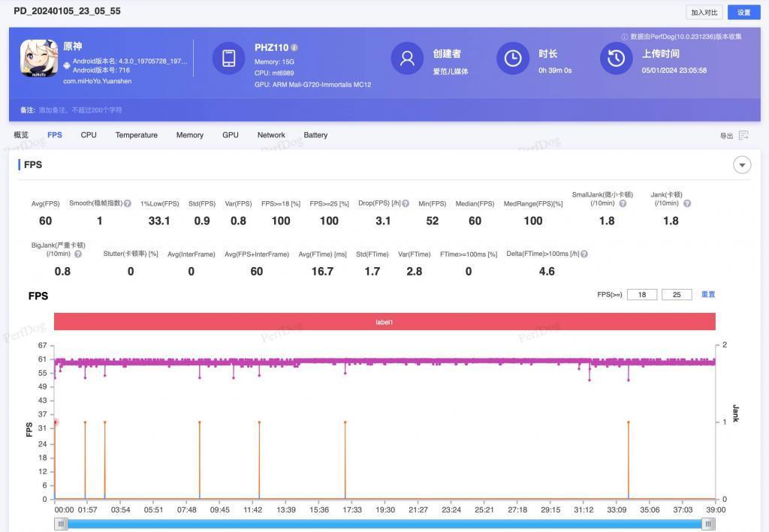Click the red label1 bar
The image size is (769, 532).
click(384, 322)
